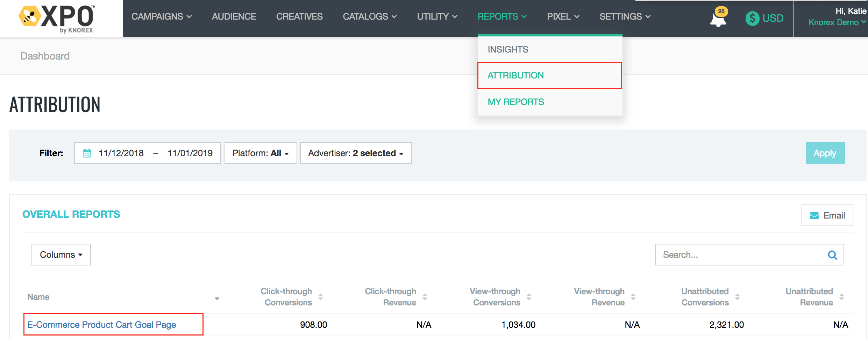Choose My Reports in the dropdown
The width and height of the screenshot is (868, 339).
515,102
